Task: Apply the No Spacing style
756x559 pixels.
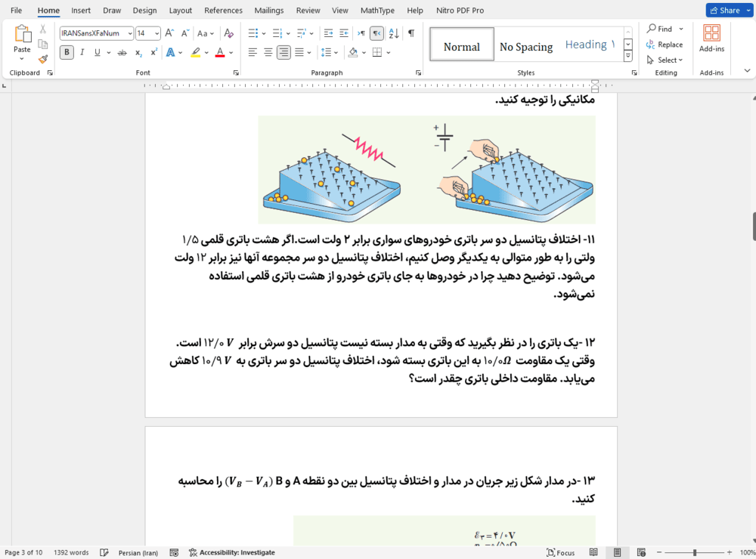Action: [526, 45]
